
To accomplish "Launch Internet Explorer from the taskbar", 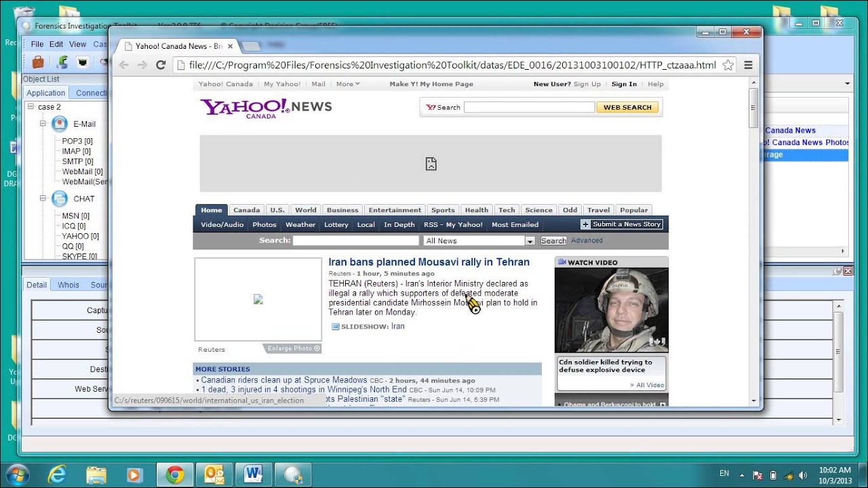I will click(57, 474).
